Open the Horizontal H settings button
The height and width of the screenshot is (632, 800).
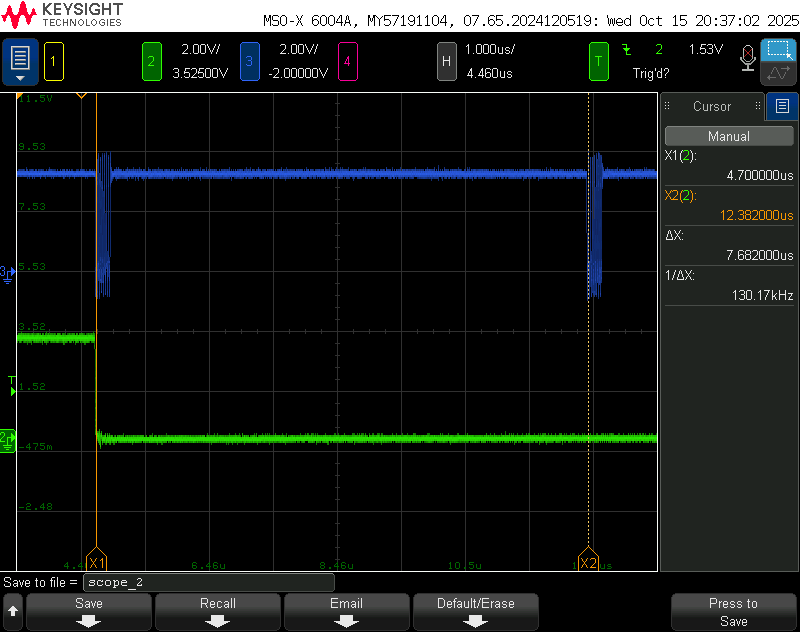446,62
